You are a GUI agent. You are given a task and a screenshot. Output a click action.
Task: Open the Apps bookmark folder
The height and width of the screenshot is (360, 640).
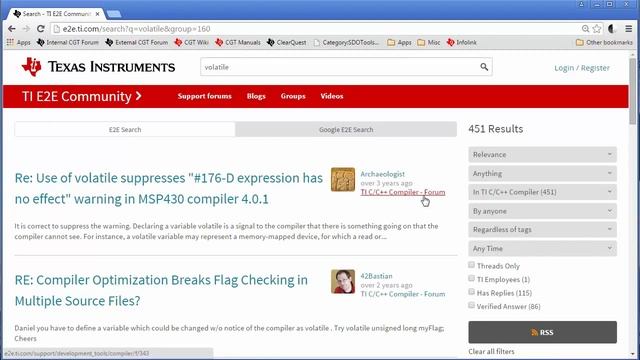click(399, 42)
